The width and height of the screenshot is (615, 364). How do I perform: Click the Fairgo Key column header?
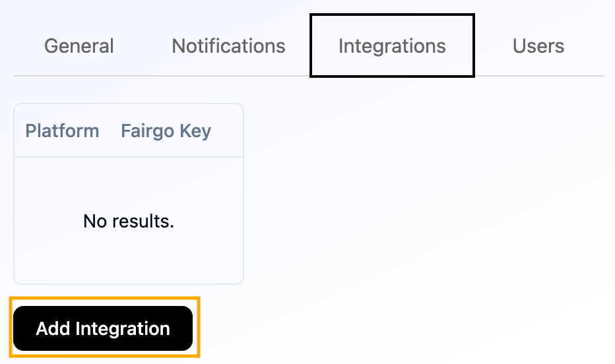tap(166, 131)
